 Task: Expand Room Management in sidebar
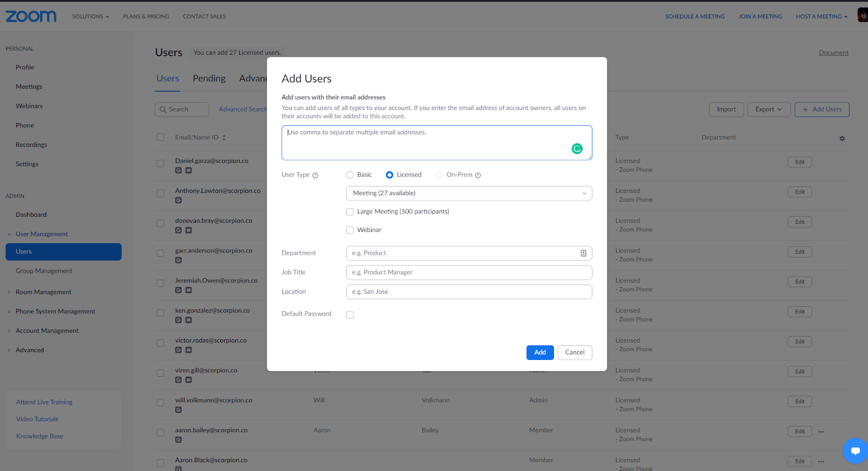(x=43, y=292)
